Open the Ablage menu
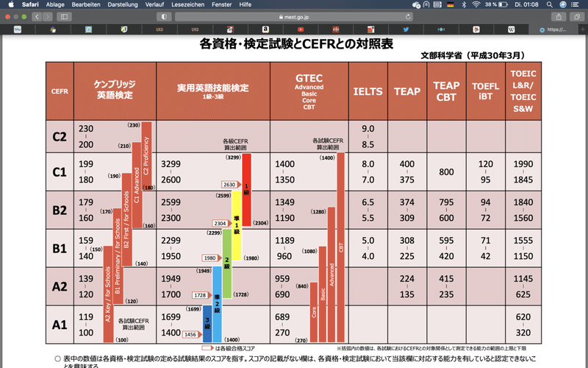The width and height of the screenshot is (588, 368). 55,4
